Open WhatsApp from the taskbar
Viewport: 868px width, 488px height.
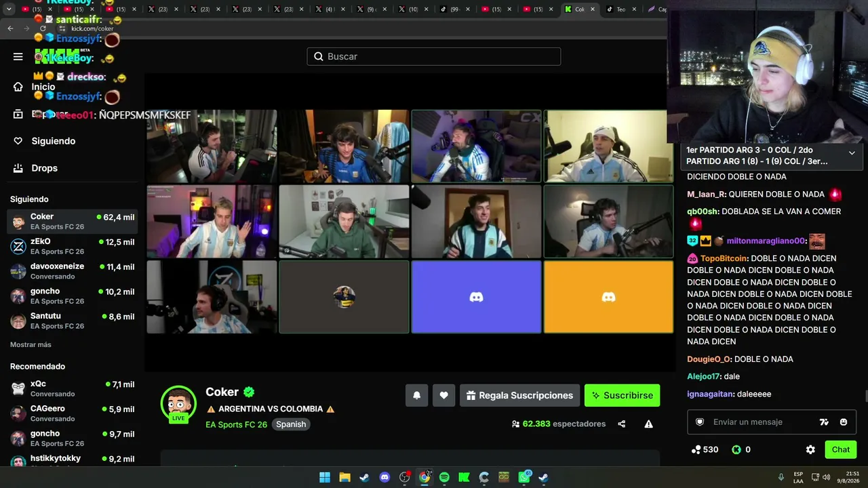(524, 477)
